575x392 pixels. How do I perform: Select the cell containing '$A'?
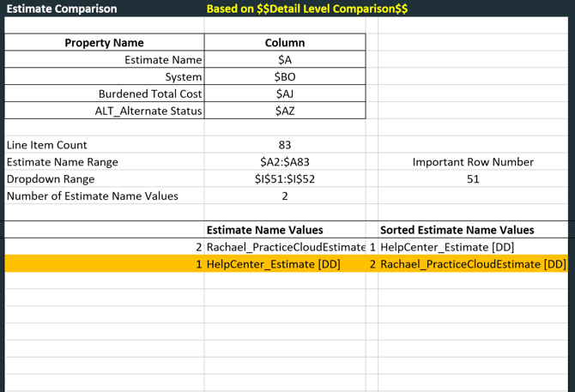[285, 60]
